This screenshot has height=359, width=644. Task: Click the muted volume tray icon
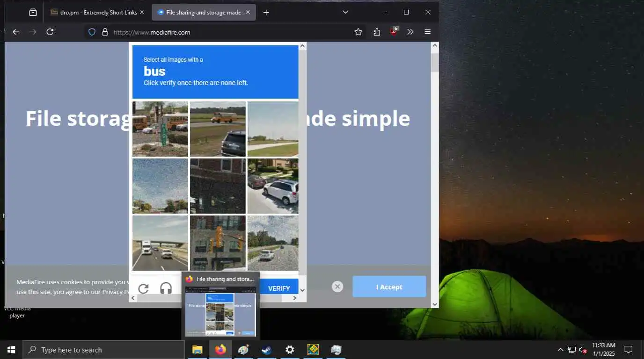pyautogui.click(x=583, y=350)
